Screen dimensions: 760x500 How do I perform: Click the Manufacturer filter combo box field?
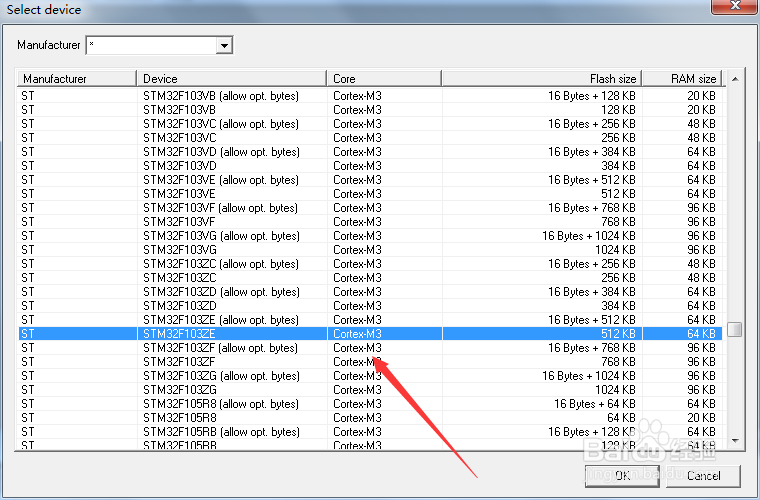pos(159,46)
